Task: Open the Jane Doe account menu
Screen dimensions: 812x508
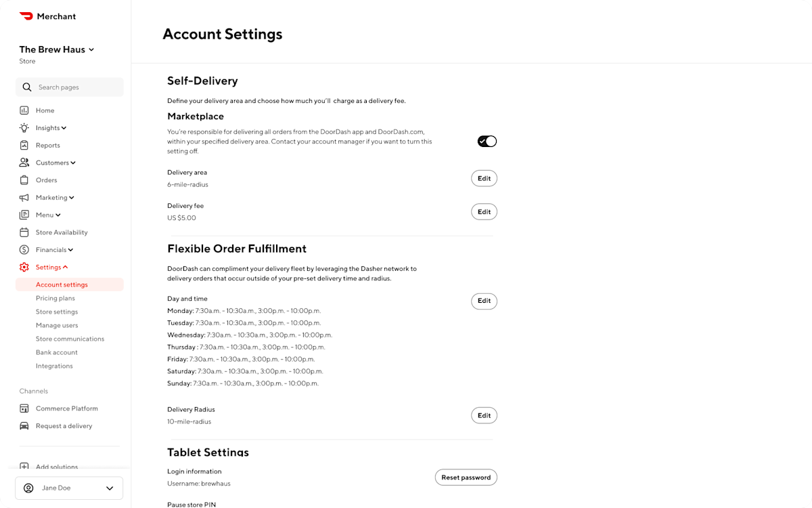Action: 68,488
